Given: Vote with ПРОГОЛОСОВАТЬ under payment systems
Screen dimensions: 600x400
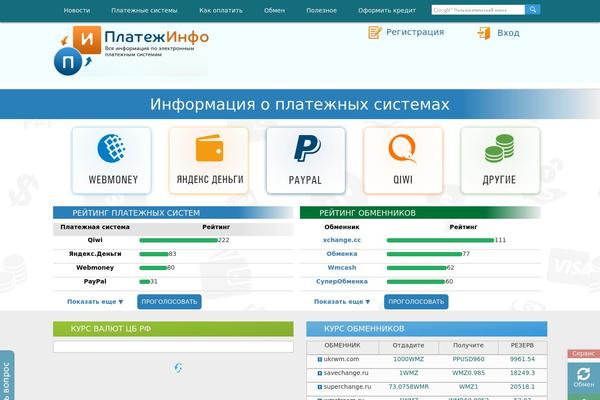Looking at the screenshot, I should tap(169, 302).
